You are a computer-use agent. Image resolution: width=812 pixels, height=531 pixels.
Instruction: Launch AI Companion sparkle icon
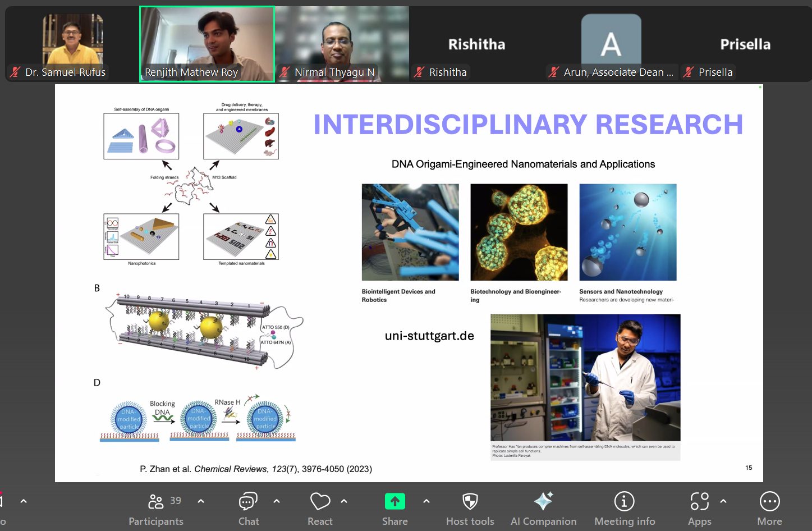[543, 501]
